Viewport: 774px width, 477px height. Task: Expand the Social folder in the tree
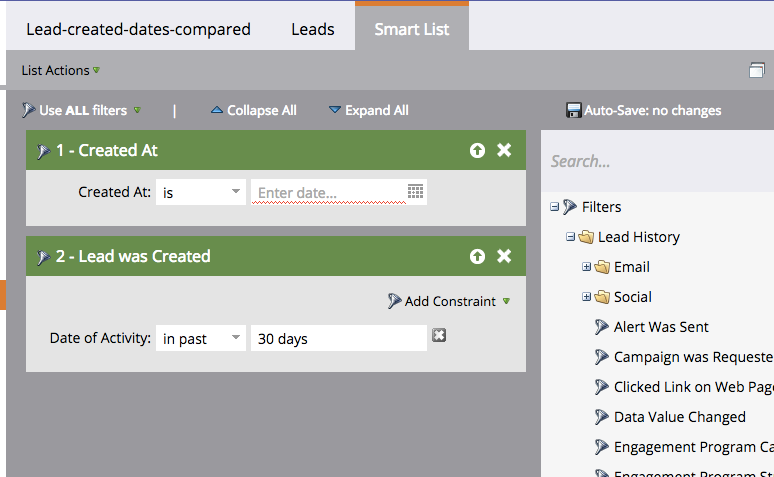coord(586,297)
